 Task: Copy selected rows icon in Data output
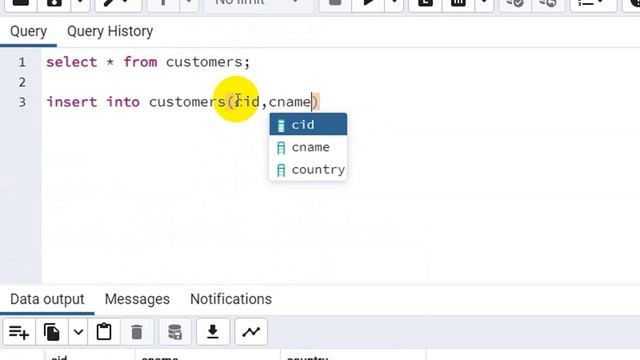click(52, 332)
